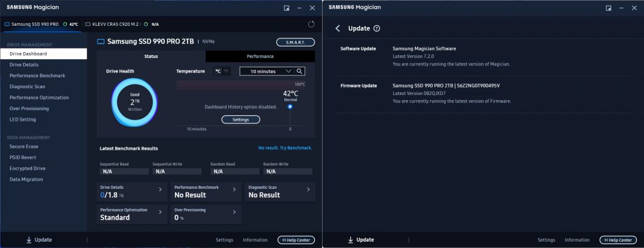Image resolution: width=644 pixels, height=248 pixels.
Task: Click the NVMe label beside the drive name
Action: tap(208, 42)
